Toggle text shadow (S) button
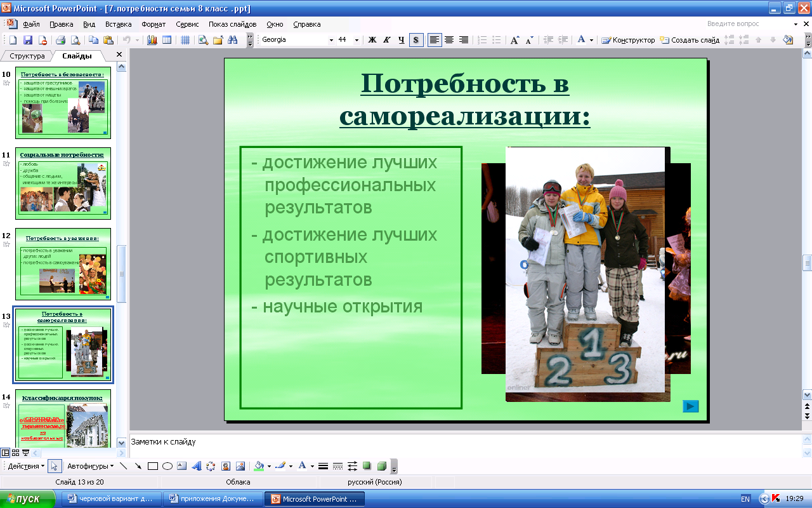 pos(416,40)
